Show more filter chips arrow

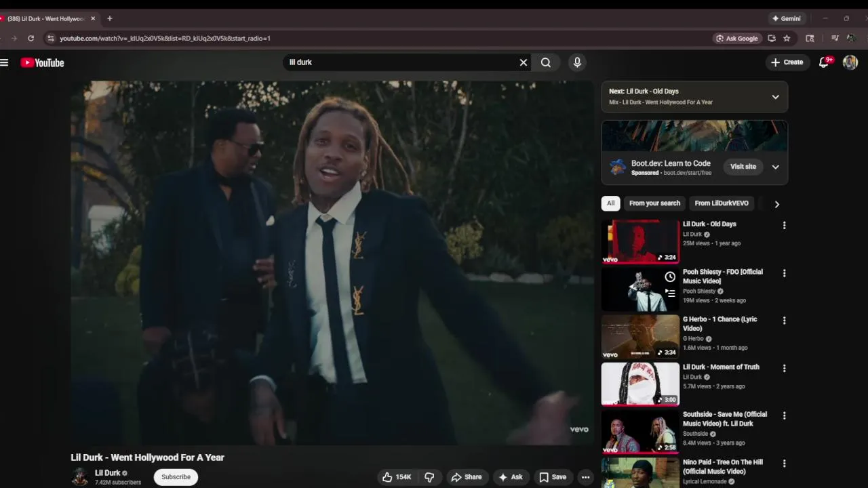coord(776,204)
